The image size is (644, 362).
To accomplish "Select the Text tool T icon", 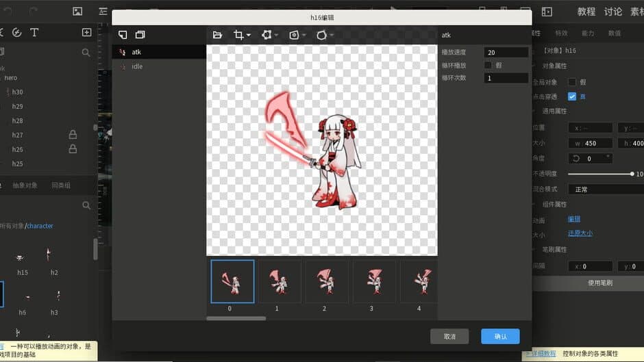I will (34, 32).
